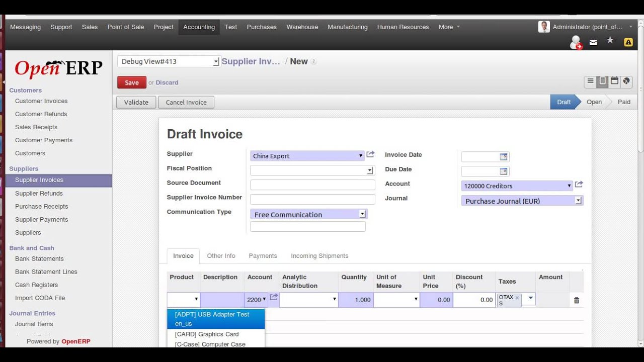Expand line account 2200 dropdown
Image resolution: width=644 pixels, height=362 pixels.
click(264, 300)
